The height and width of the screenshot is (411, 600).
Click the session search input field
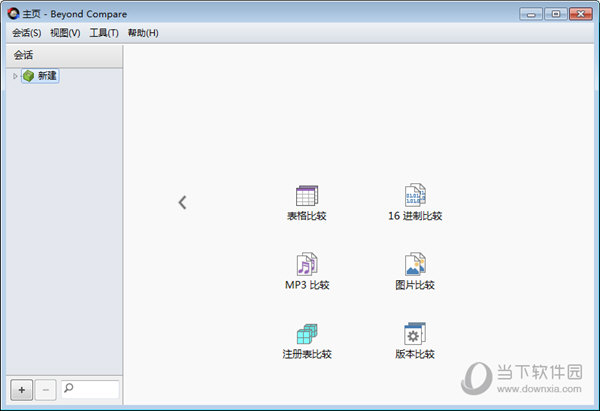click(x=90, y=389)
